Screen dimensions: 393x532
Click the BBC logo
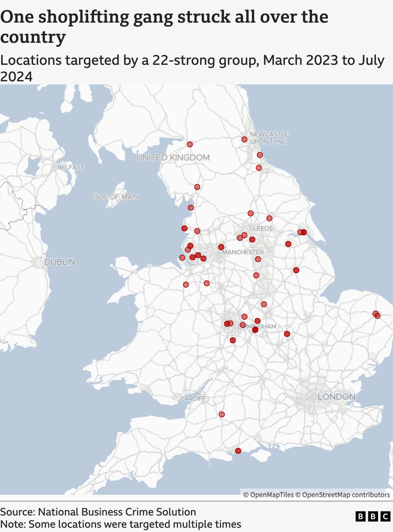click(x=373, y=516)
